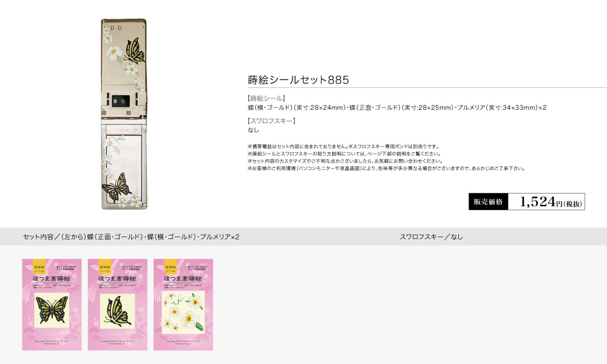Click note about usage instructions at page bottom
Screen dimensions: 607x364
point(345,153)
